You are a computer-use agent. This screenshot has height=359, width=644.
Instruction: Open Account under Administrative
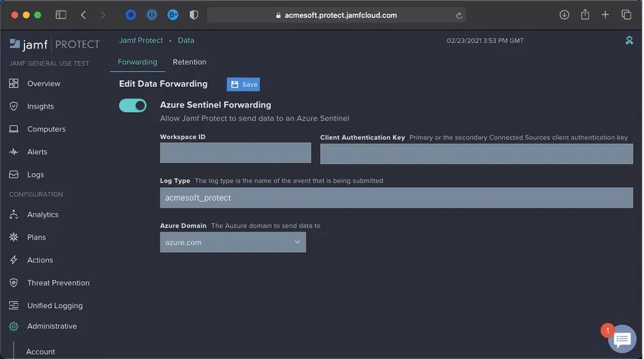pos(40,352)
